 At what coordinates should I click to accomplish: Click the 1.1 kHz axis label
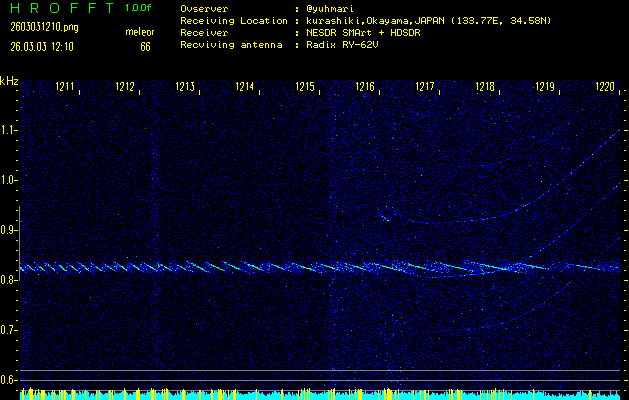coord(9,130)
